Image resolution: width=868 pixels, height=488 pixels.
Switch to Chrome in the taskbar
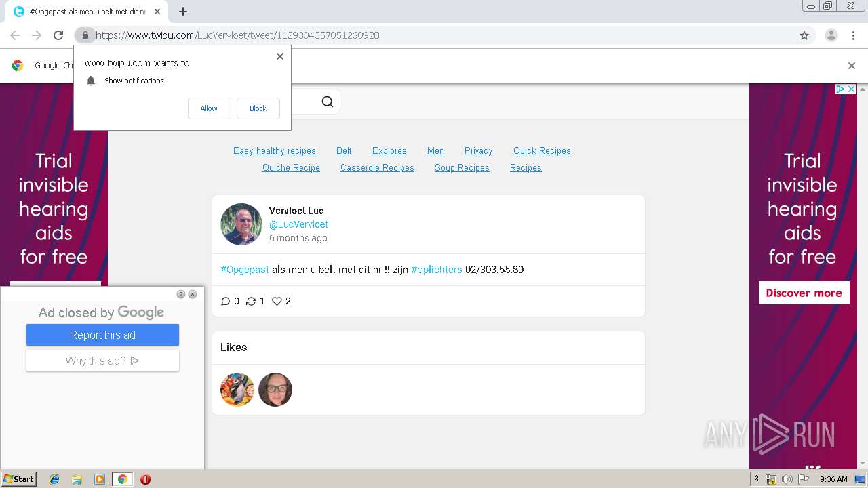[x=122, y=479]
